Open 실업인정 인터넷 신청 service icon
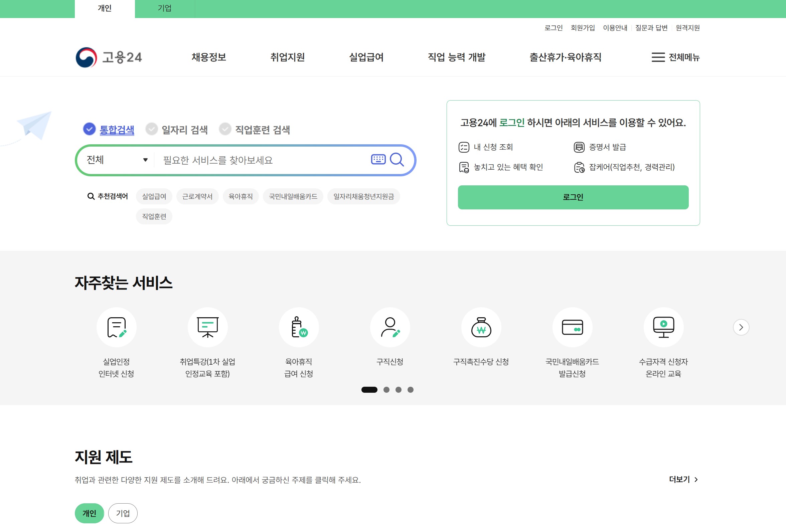This screenshot has width=786, height=532. tap(116, 327)
